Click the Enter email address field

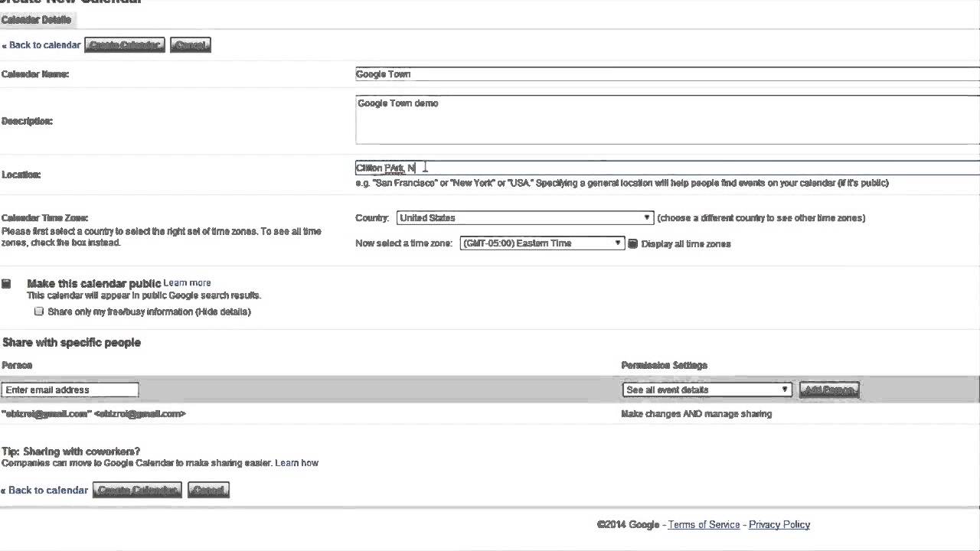pos(70,390)
